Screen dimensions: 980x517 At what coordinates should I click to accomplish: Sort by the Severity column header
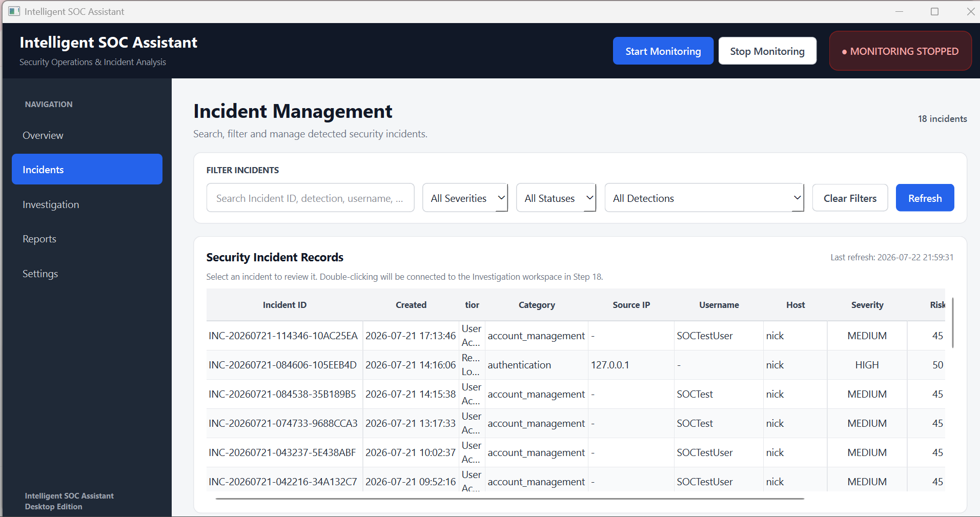click(x=867, y=305)
